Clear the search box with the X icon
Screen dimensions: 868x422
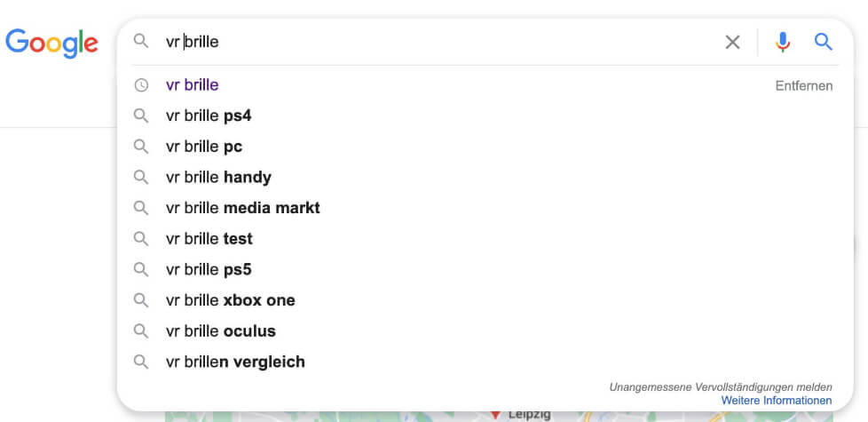732,42
